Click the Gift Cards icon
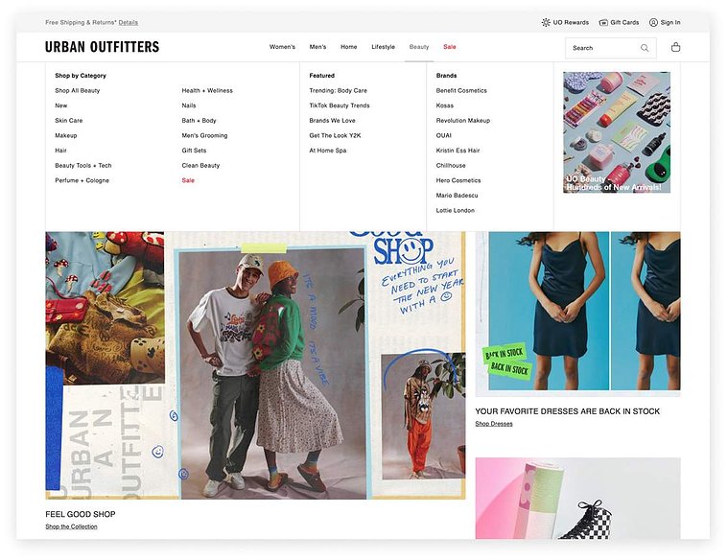The width and height of the screenshot is (728, 560). click(603, 22)
